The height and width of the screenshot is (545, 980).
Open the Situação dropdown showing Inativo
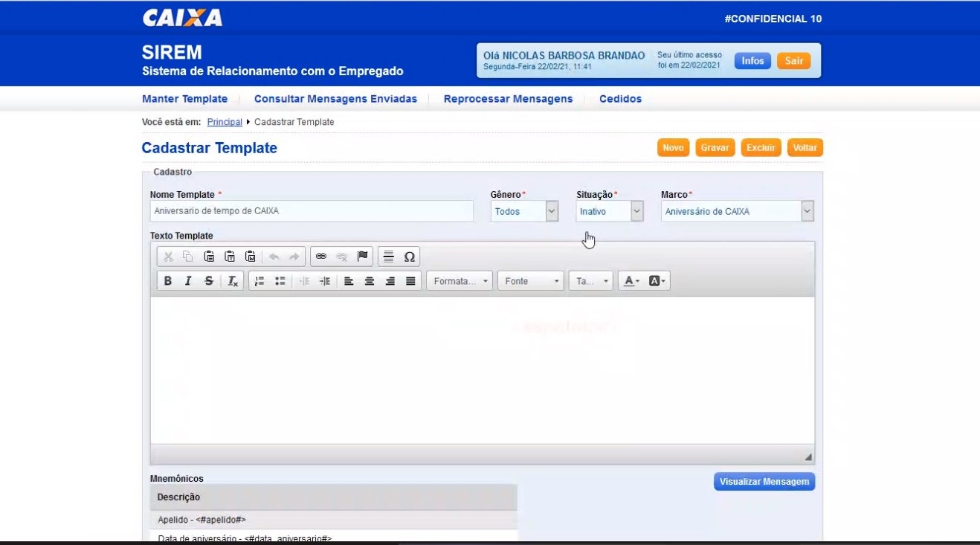610,211
